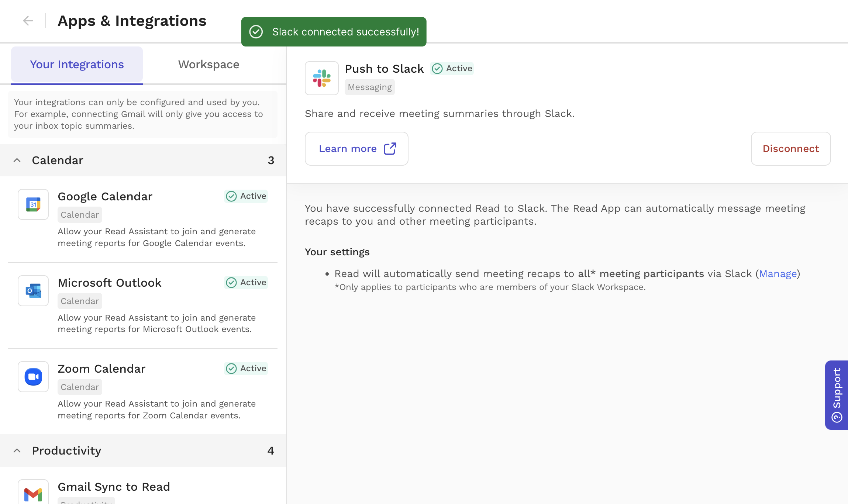Click the Apps & Integrations page title
The width and height of the screenshot is (848, 504).
pos(132,21)
